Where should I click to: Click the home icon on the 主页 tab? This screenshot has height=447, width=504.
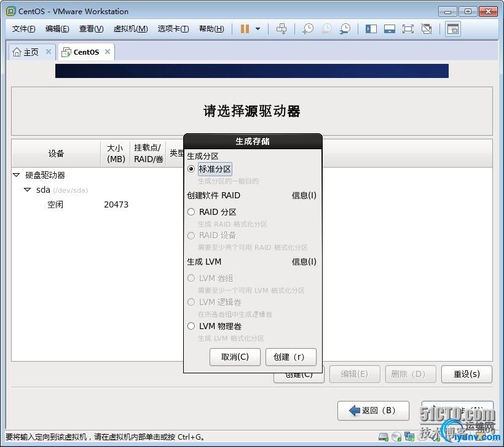pos(17,52)
